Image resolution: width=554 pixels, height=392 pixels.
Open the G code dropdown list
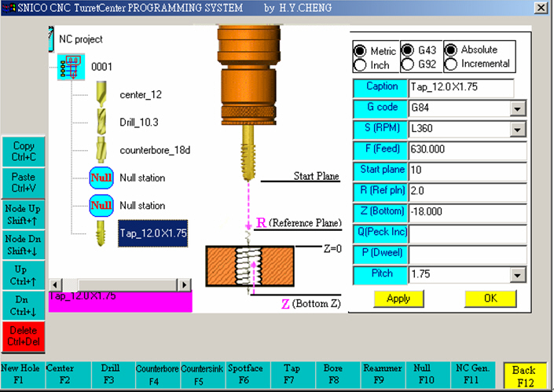point(519,108)
